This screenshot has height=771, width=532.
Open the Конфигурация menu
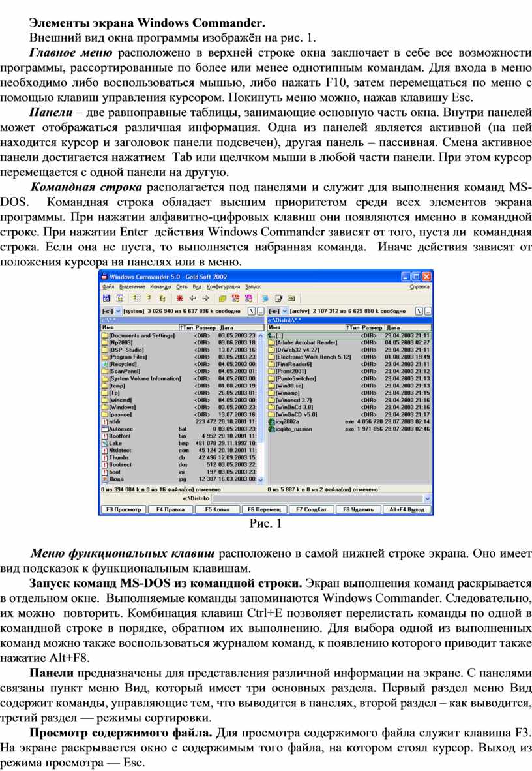point(223,286)
